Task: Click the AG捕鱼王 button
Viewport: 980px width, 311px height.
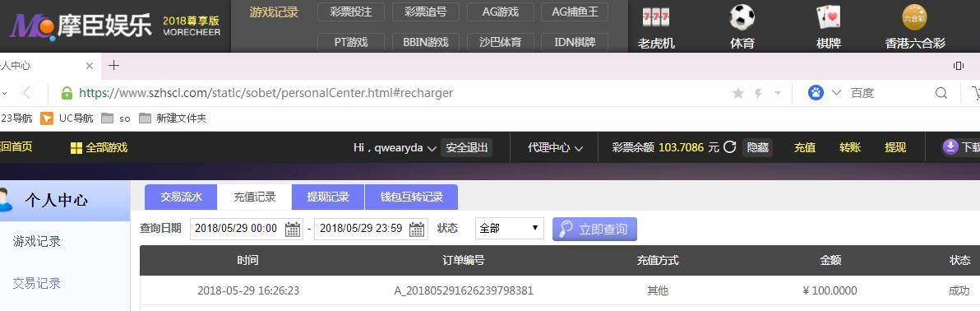Action: click(575, 12)
